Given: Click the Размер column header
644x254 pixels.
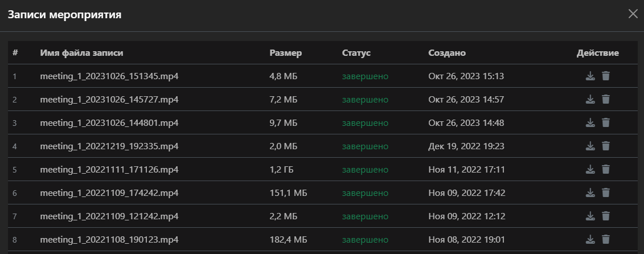Looking at the screenshot, I should (x=285, y=53).
